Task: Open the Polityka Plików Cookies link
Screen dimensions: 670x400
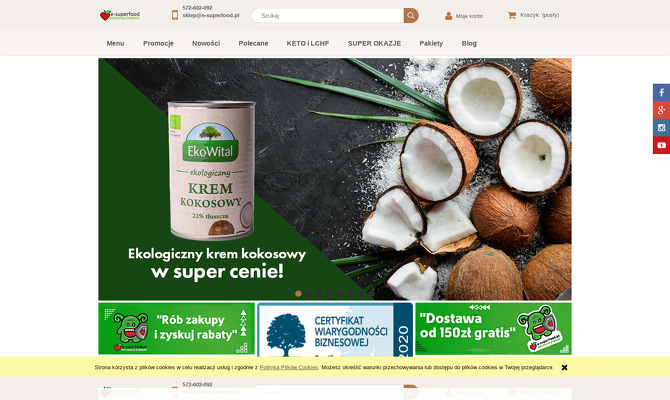Action: pos(289,368)
